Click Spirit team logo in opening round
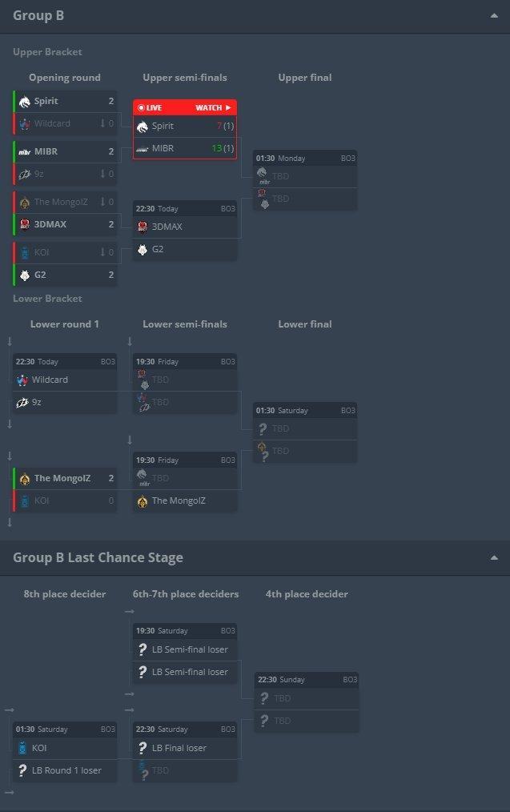 coord(24,102)
